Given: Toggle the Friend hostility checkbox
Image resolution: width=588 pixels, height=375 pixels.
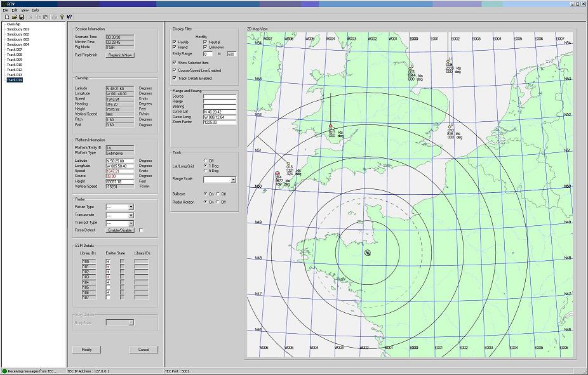Looking at the screenshot, I should point(175,47).
